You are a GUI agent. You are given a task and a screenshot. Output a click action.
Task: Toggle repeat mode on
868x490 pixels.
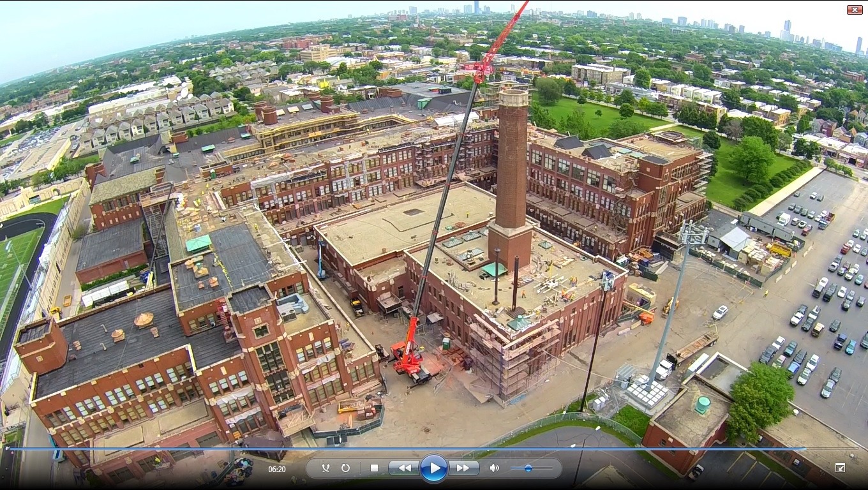click(345, 468)
